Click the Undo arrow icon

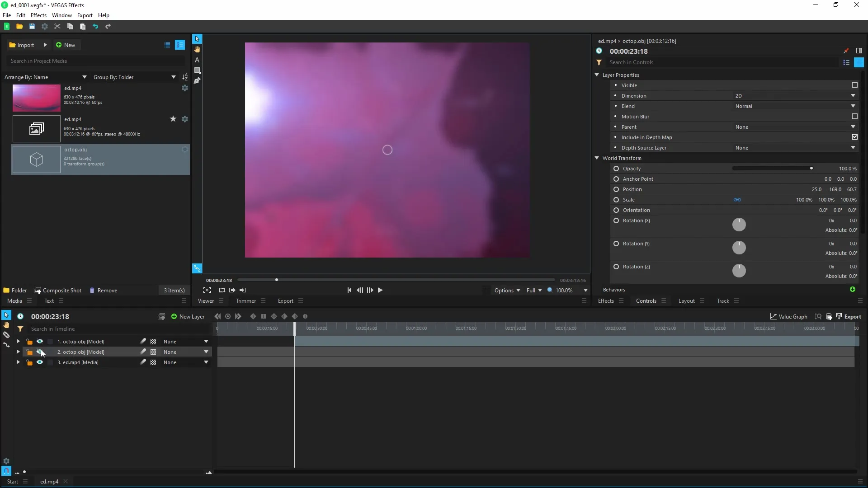click(x=95, y=27)
